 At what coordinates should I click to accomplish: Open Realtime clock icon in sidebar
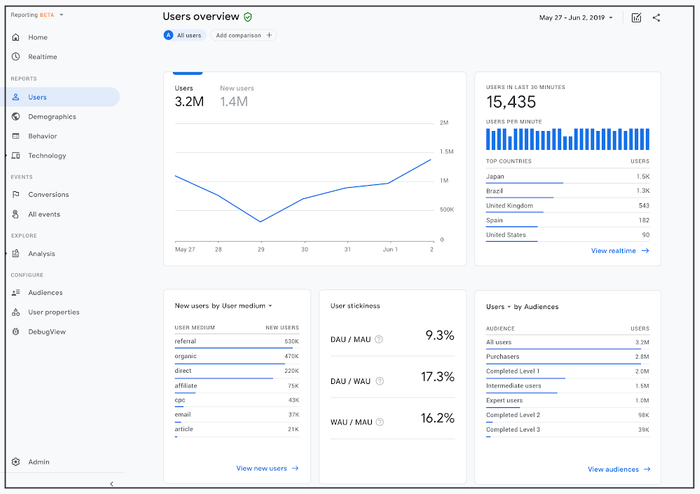(16, 57)
